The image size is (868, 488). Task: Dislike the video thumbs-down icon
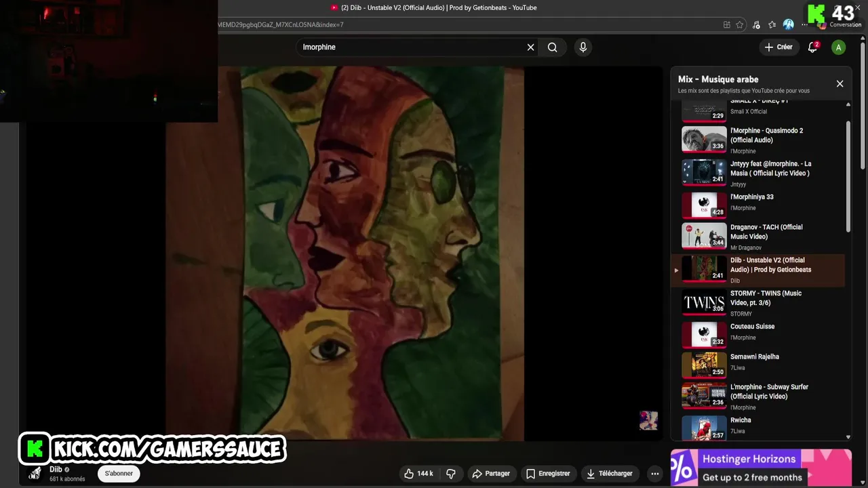[451, 474]
